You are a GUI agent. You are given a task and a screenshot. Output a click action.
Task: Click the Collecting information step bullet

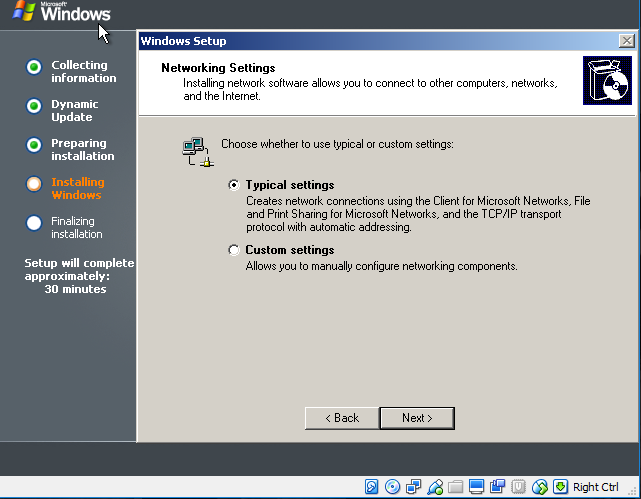tap(34, 67)
